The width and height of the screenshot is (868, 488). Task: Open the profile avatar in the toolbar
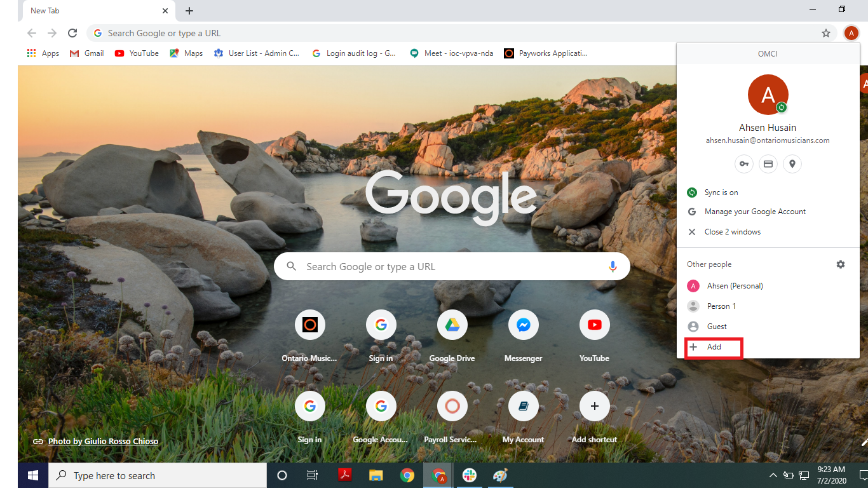pyautogui.click(x=851, y=33)
